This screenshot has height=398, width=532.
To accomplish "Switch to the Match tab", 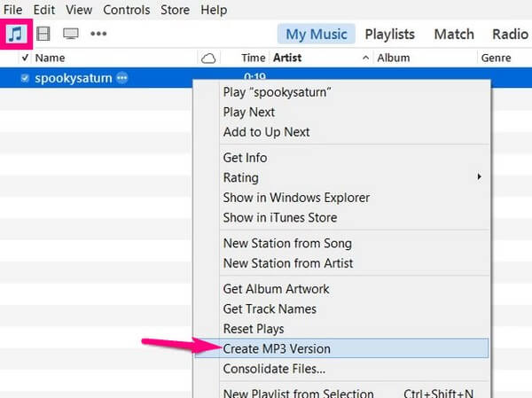I will tap(454, 35).
